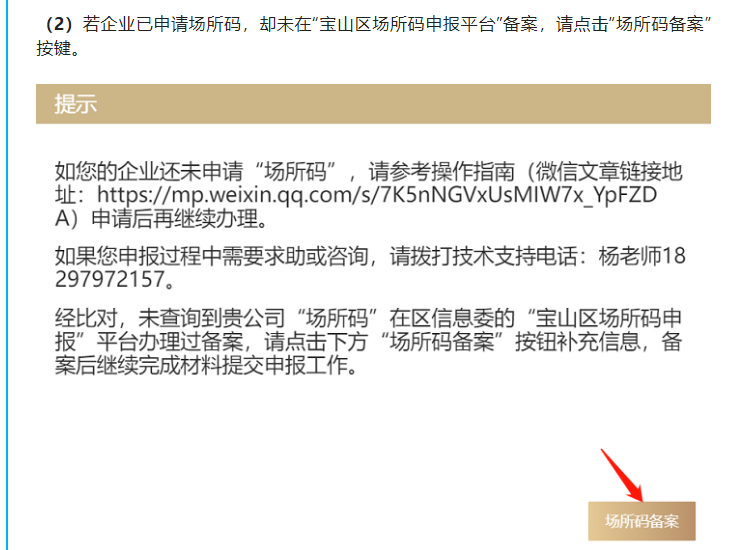The height and width of the screenshot is (550, 735).
Task: Click the red arrow annotation
Action: coord(622,475)
